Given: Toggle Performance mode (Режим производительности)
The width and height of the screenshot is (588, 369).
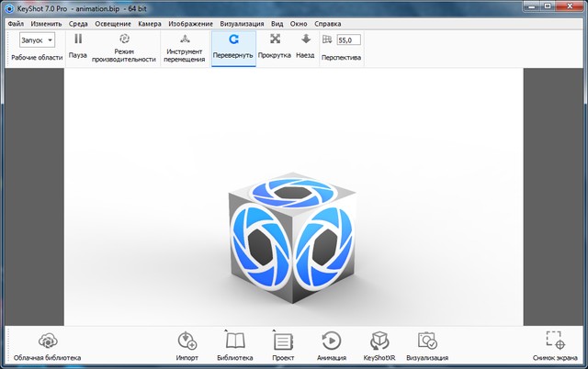Looking at the screenshot, I should point(124,40).
